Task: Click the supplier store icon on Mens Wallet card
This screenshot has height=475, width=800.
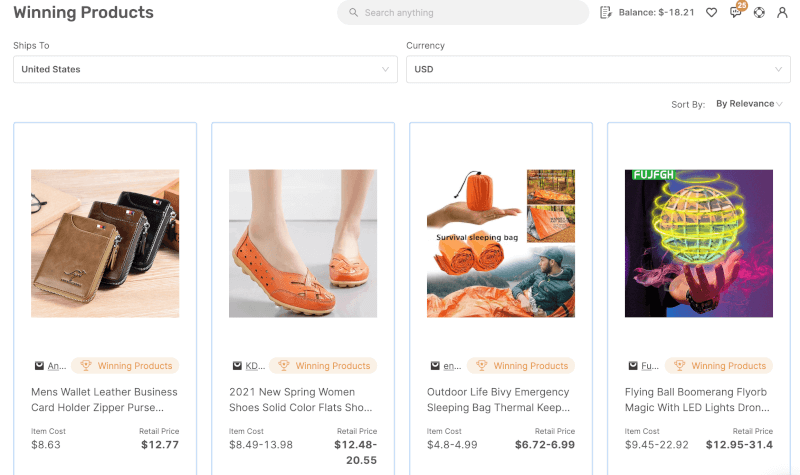Action: (39, 366)
